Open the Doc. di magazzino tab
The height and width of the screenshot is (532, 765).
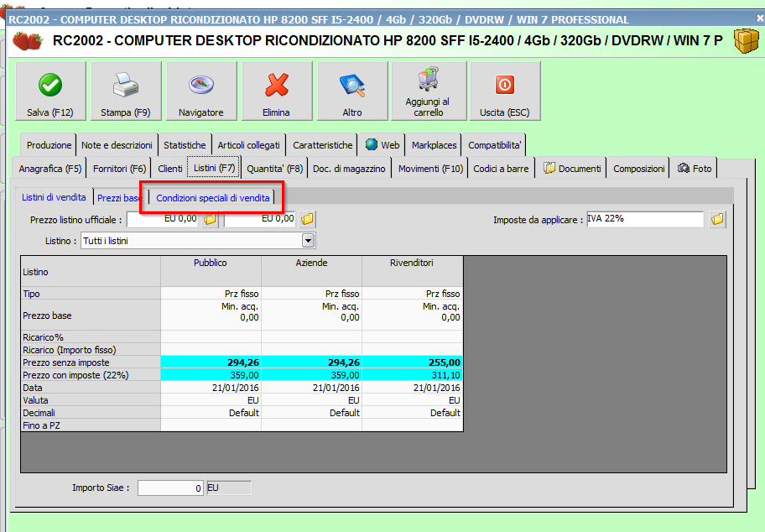point(349,169)
